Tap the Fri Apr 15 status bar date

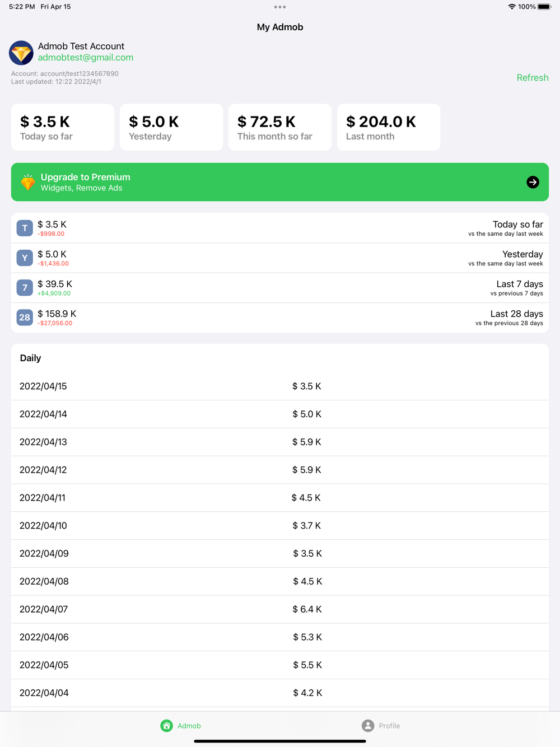click(x=55, y=7)
